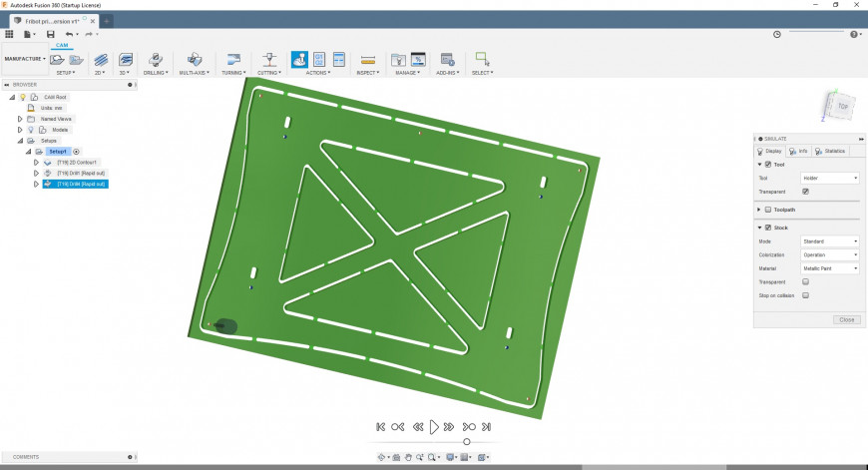Select the CAM ribbon tab
The height and width of the screenshot is (470, 868).
(x=62, y=45)
